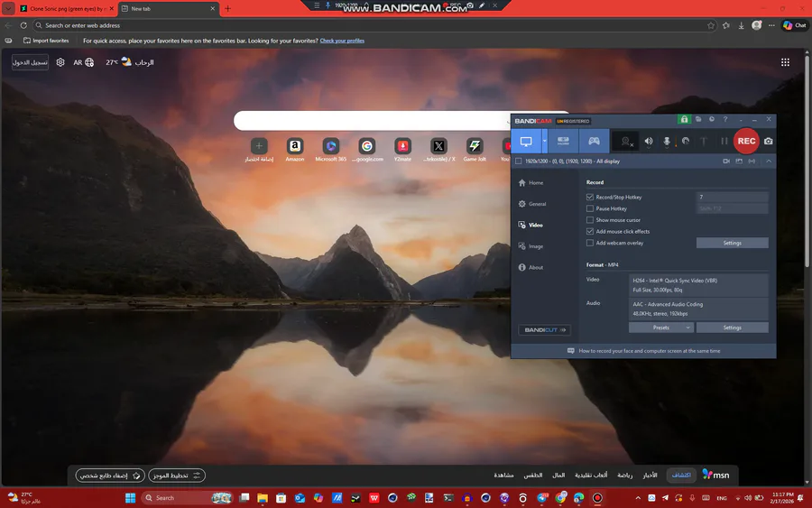The image size is (812, 508).
Task: Select game recording mode gamepad icon
Action: [594, 141]
